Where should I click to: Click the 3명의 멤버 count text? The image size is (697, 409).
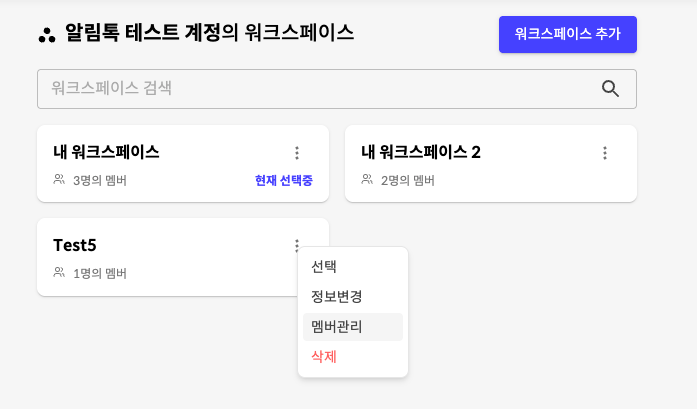[x=100, y=181]
